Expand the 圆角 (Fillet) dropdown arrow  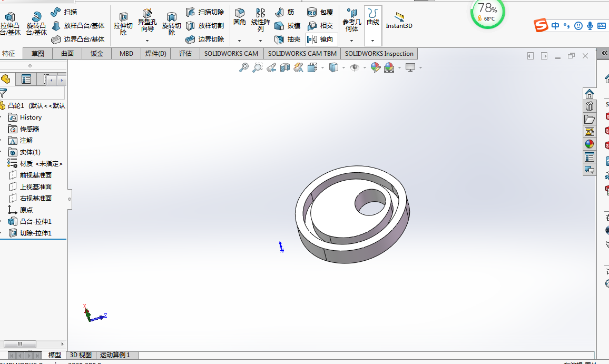point(239,41)
